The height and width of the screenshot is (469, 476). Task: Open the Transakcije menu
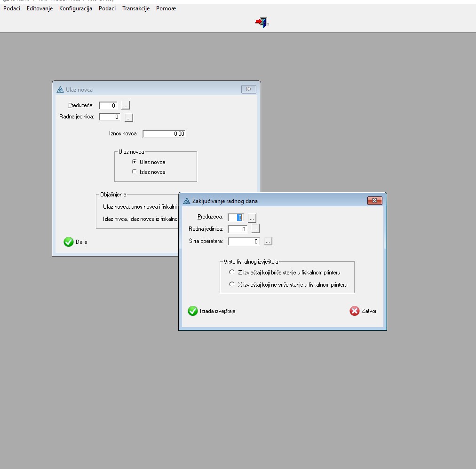pos(136,8)
